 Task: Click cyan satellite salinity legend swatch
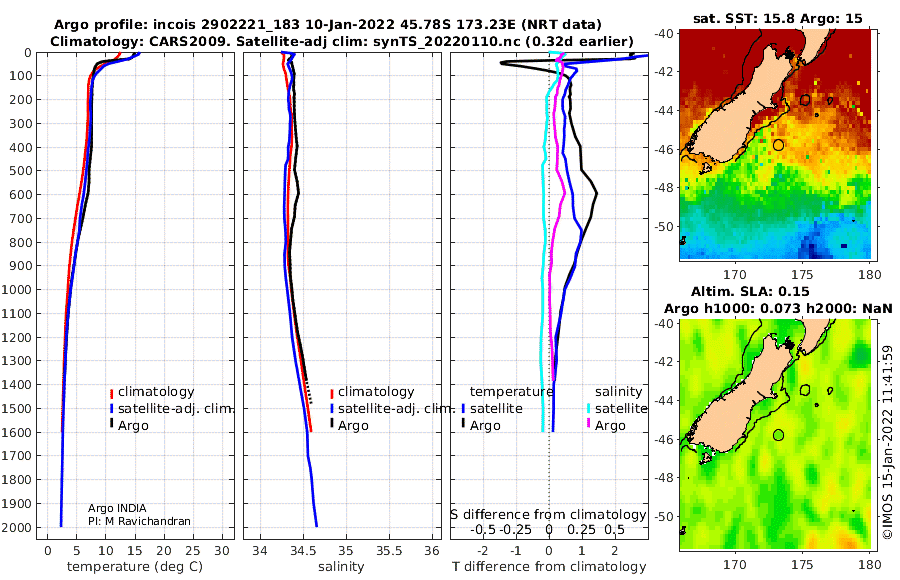click(589, 409)
